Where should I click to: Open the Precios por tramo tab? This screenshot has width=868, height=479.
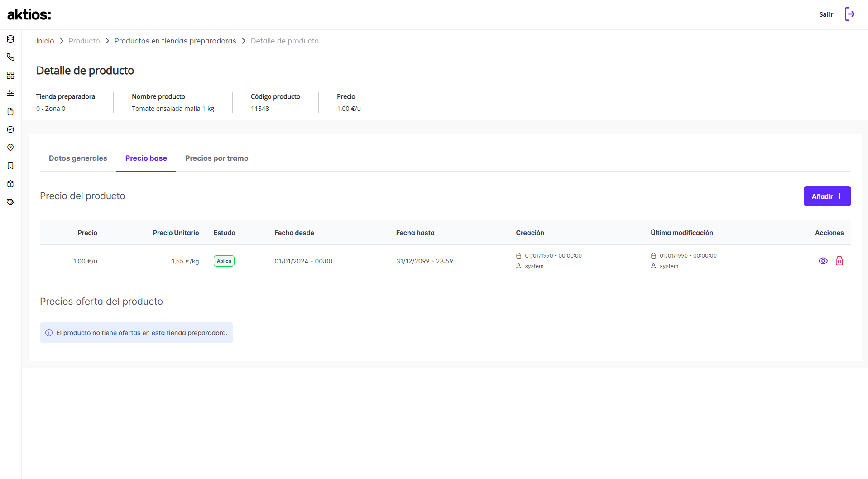click(x=216, y=158)
